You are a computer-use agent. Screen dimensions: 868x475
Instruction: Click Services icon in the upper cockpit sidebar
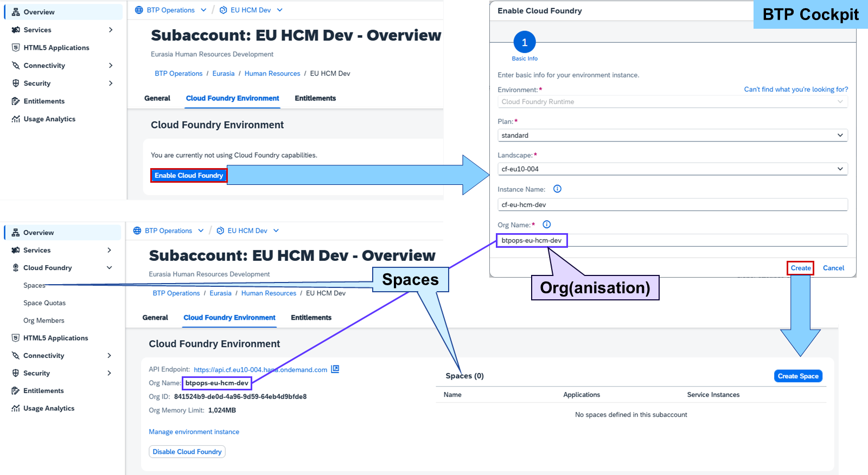tap(16, 30)
